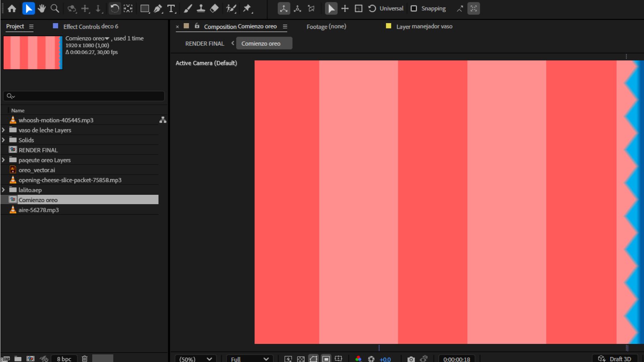Select the Pan Behind anchor point tool
Screen dimensions: 644x362
(x=128, y=8)
